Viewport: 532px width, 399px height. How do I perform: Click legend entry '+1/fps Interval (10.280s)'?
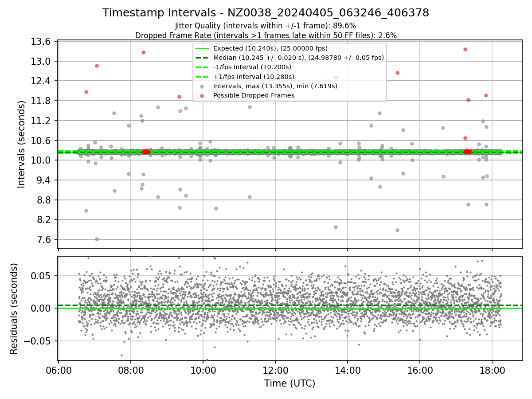tap(254, 76)
